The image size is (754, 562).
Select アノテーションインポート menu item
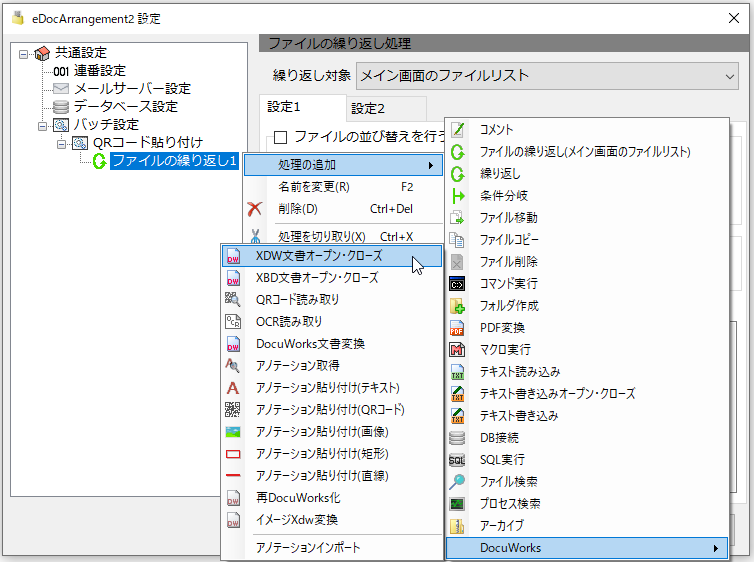(x=332, y=548)
